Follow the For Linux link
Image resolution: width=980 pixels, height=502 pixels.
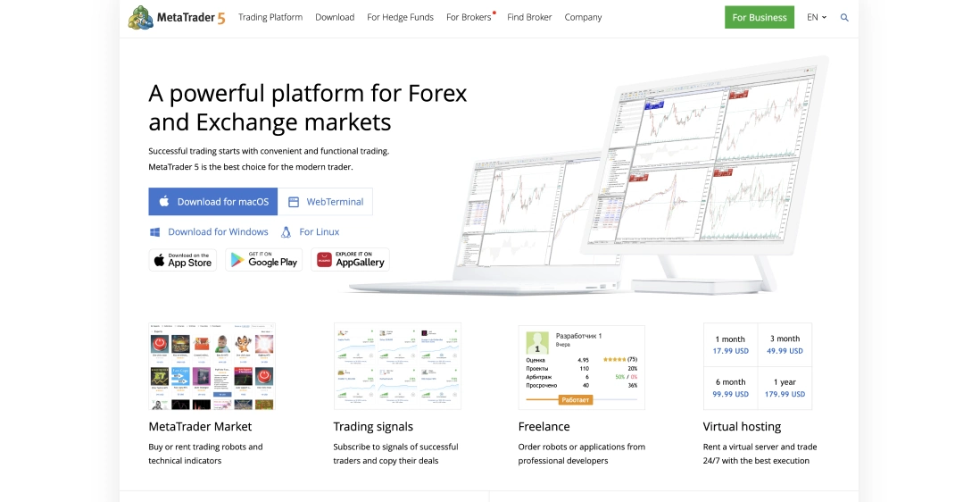point(320,232)
